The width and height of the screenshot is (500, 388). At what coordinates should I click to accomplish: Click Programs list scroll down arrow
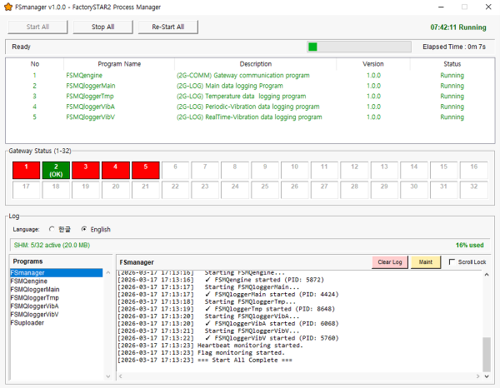(108, 376)
